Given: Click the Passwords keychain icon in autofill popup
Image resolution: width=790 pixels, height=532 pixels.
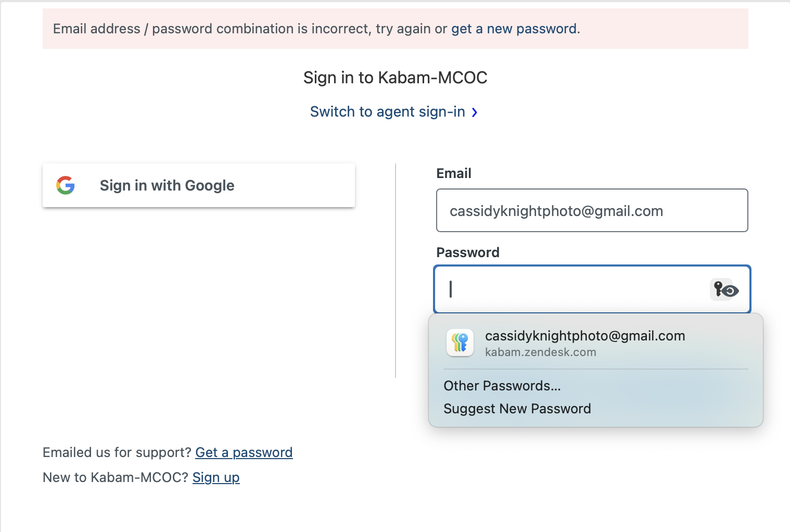Looking at the screenshot, I should click(x=460, y=343).
